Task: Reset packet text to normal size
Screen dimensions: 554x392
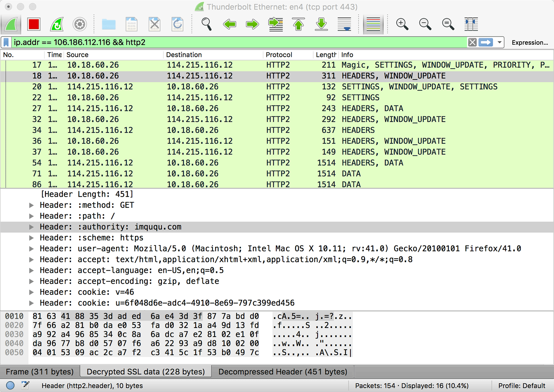Action: click(448, 25)
